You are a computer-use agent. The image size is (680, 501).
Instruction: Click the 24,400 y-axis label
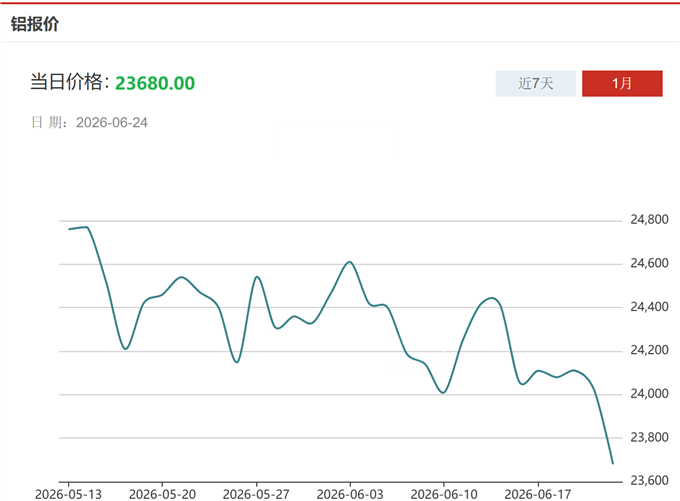[x=649, y=307]
